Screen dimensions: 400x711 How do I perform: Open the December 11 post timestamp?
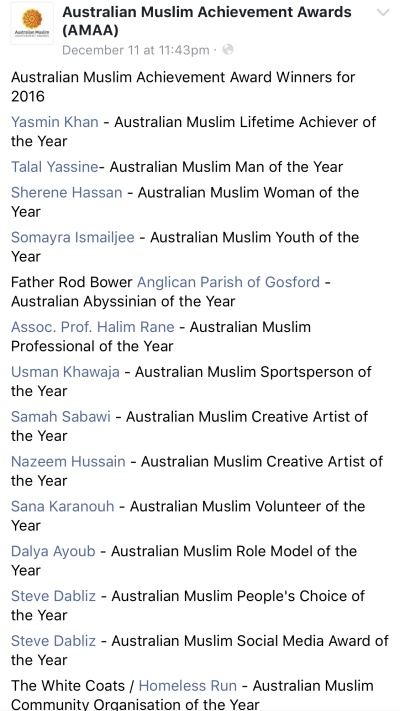(x=136, y=50)
